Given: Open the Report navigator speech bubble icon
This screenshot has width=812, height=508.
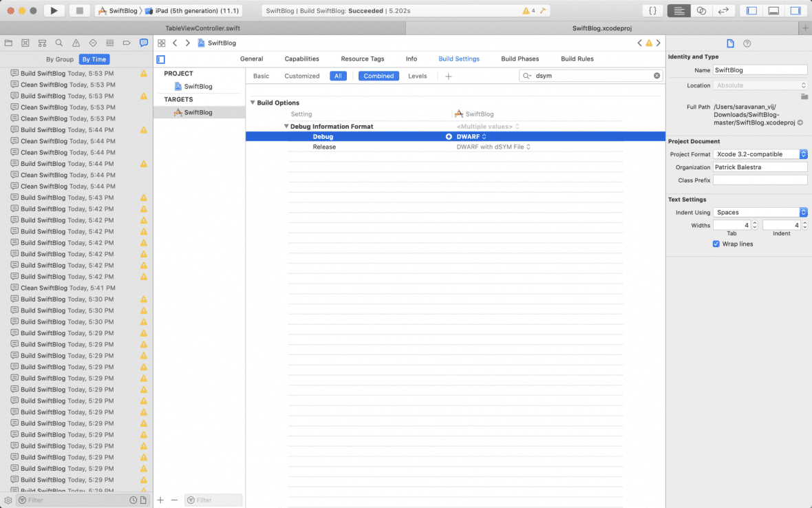Looking at the screenshot, I should (x=143, y=43).
